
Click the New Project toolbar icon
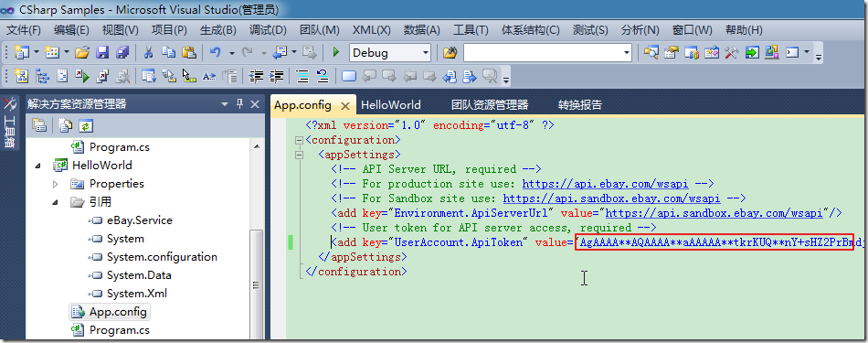click(22, 53)
